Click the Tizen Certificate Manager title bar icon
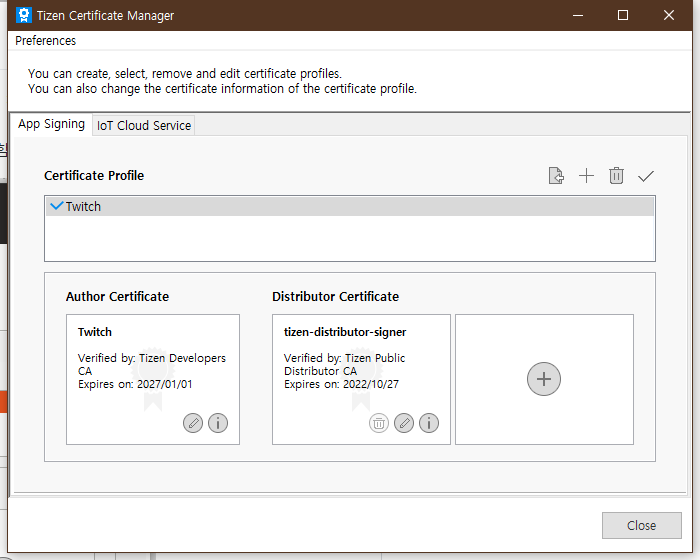Image resolution: width=700 pixels, height=560 pixels. pyautogui.click(x=24, y=15)
